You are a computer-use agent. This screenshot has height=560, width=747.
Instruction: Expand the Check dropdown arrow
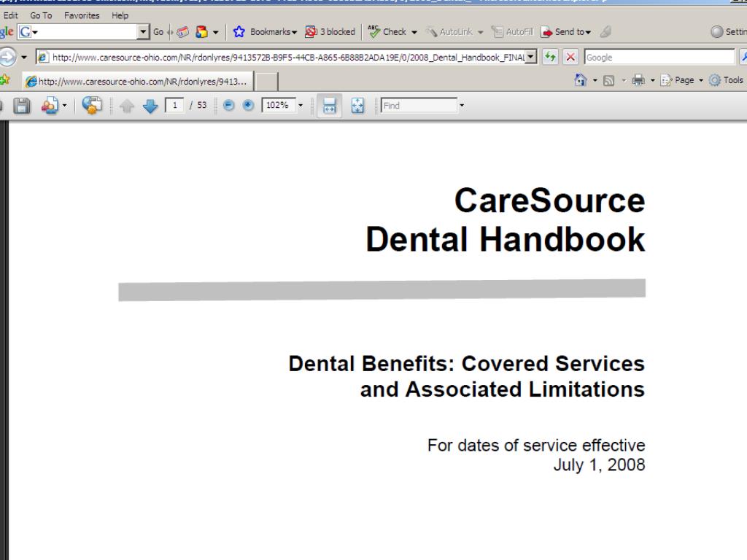tap(414, 32)
